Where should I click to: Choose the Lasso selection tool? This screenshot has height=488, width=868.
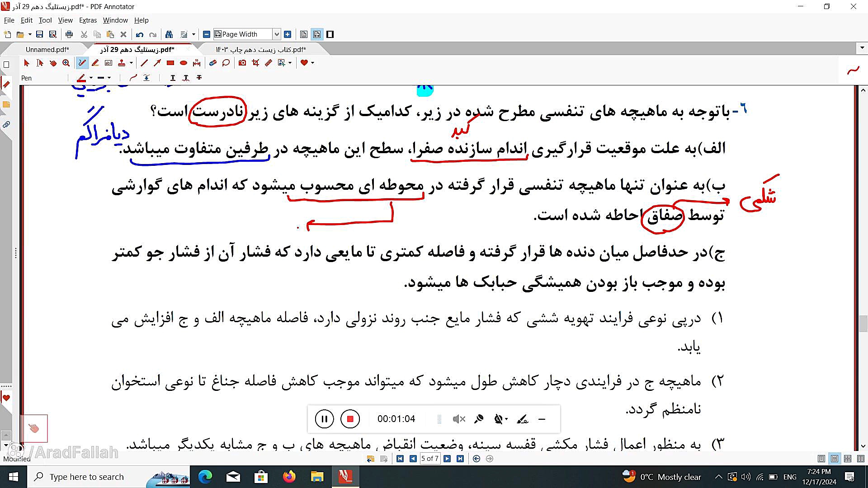pos(226,63)
